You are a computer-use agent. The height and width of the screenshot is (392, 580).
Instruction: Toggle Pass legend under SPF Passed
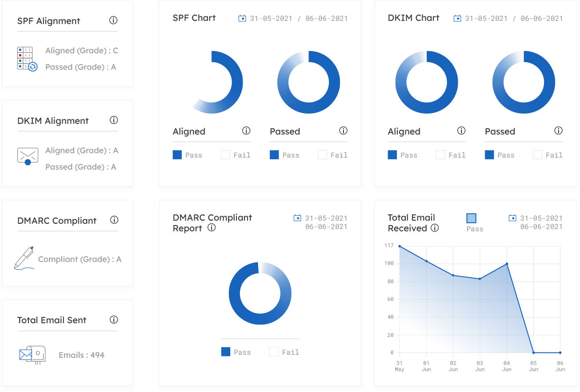284,155
